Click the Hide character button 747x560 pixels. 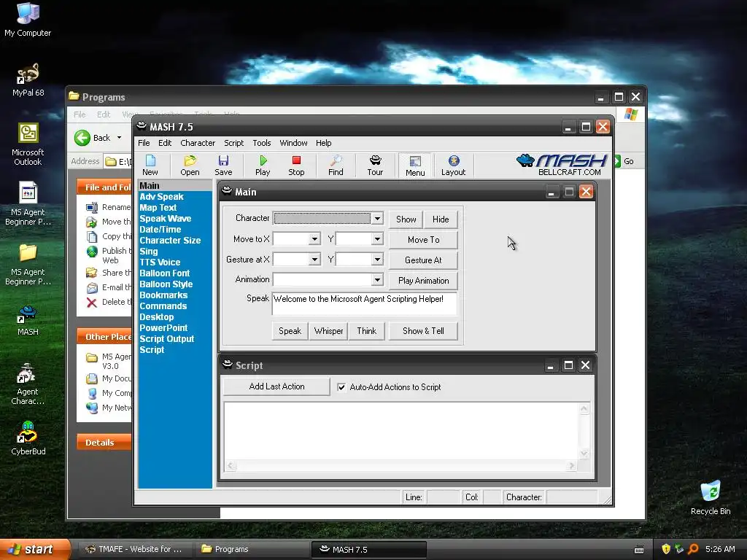[441, 219]
